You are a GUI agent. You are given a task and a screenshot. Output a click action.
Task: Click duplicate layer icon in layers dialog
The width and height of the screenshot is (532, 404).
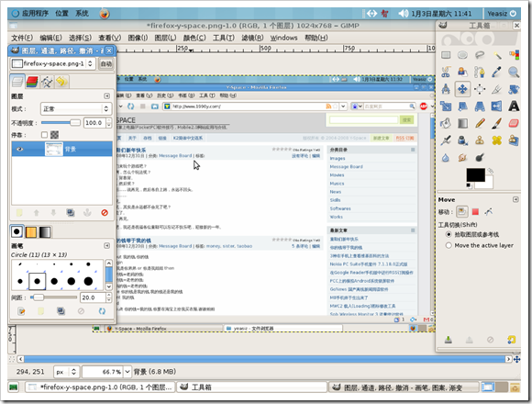tap(71, 213)
